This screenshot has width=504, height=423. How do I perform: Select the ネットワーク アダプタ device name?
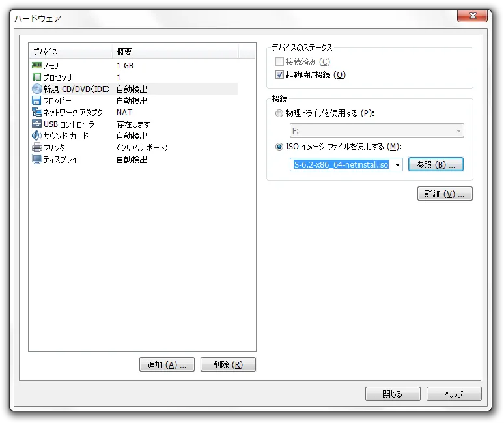[x=73, y=112]
